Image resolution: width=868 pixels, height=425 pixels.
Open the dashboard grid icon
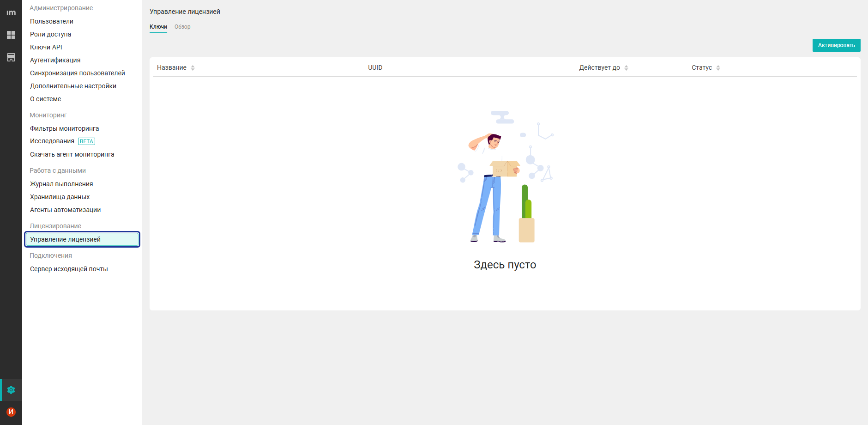click(11, 35)
